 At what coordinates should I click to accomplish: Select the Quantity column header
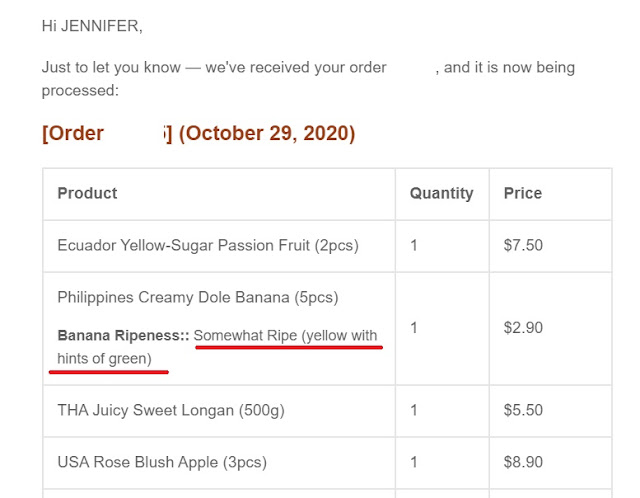click(442, 193)
